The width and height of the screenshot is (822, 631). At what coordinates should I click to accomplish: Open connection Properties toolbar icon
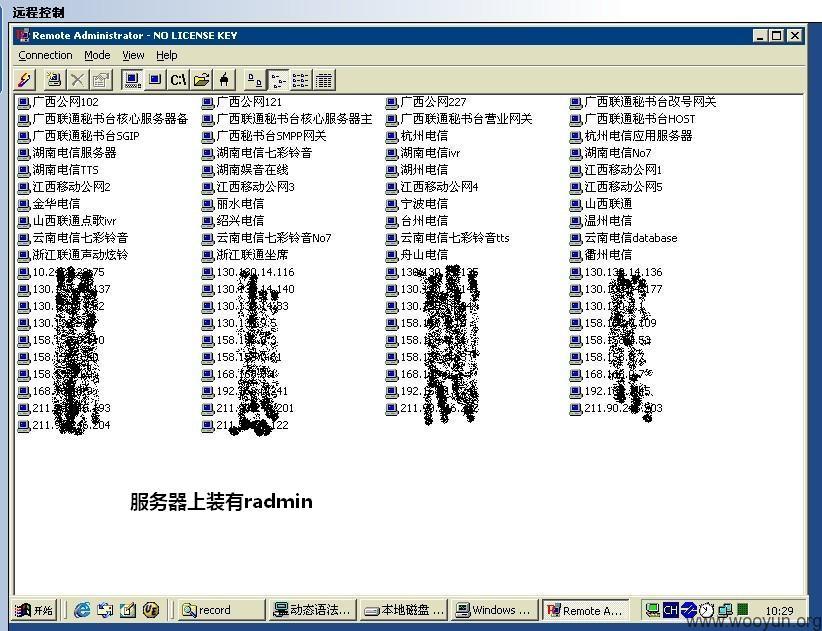(x=101, y=80)
